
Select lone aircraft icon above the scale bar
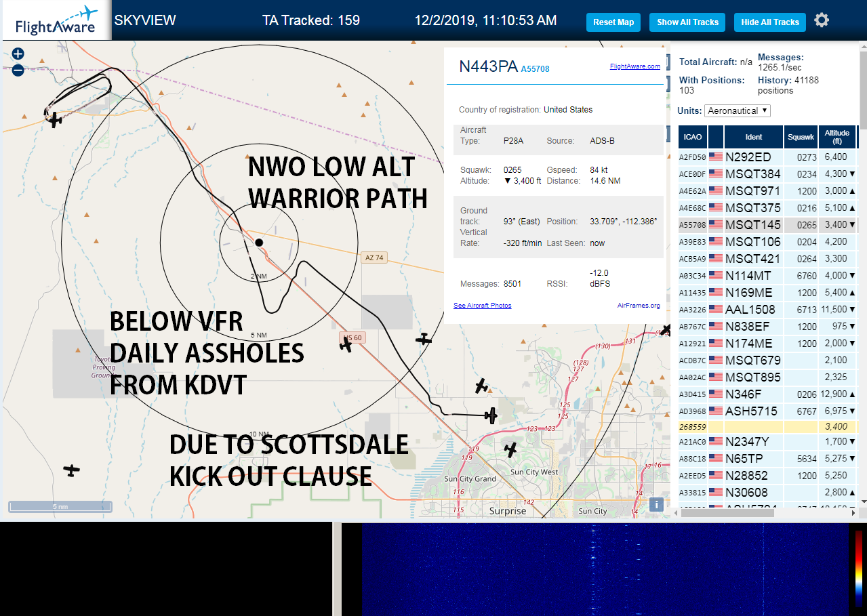[71, 470]
